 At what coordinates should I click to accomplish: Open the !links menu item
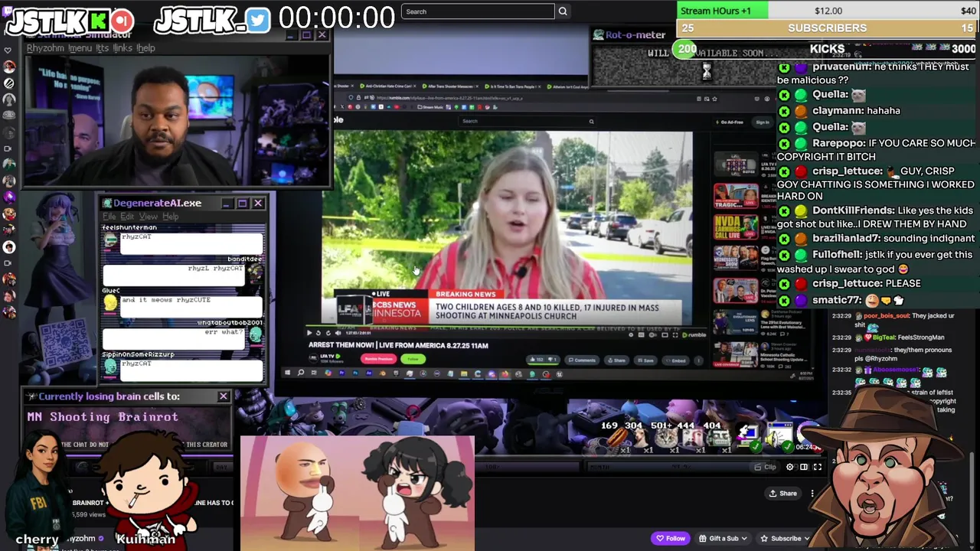click(x=122, y=48)
